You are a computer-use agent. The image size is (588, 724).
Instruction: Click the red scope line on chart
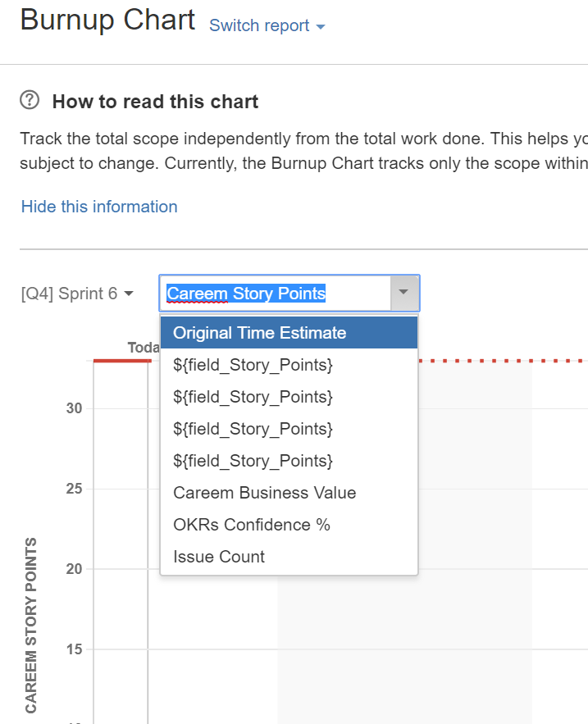[122, 361]
